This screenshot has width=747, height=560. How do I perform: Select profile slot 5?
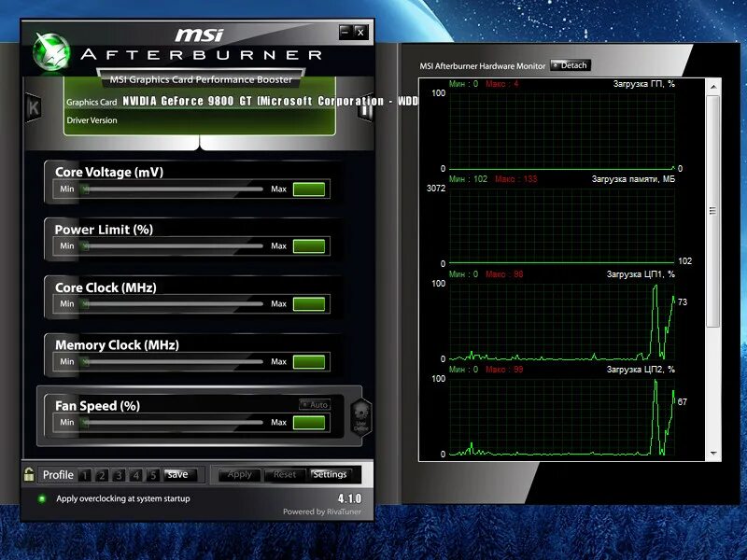(153, 475)
